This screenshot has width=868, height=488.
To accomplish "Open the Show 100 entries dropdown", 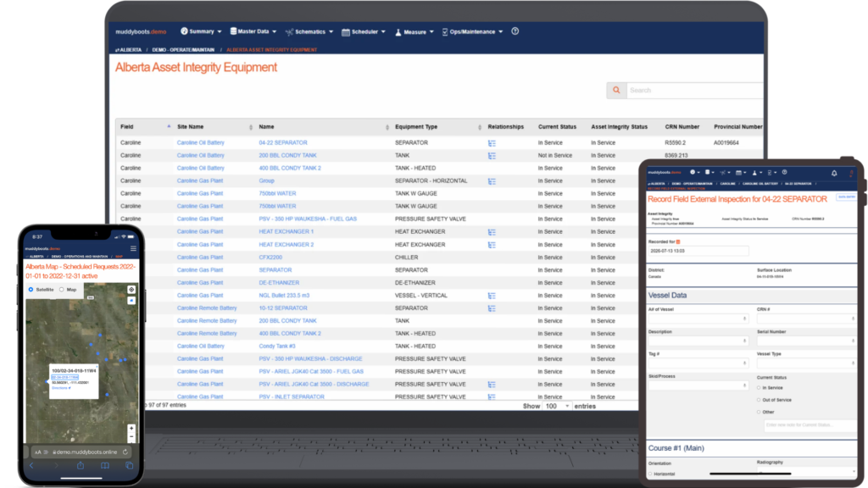I will click(557, 406).
